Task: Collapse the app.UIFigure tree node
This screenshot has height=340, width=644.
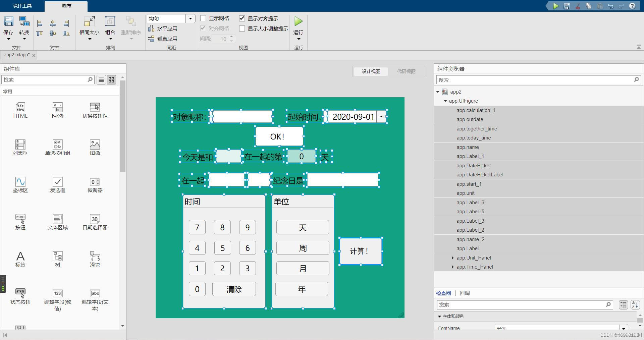Action: pos(445,101)
